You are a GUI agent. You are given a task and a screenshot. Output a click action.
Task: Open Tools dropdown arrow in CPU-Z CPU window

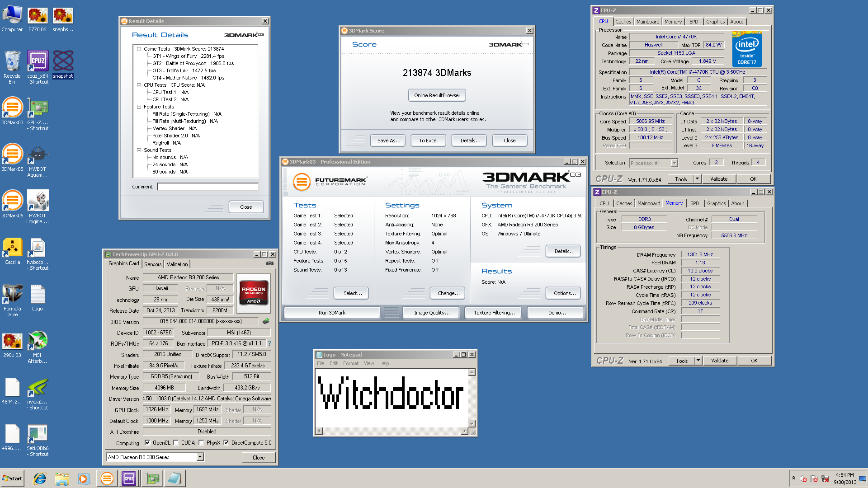click(697, 179)
